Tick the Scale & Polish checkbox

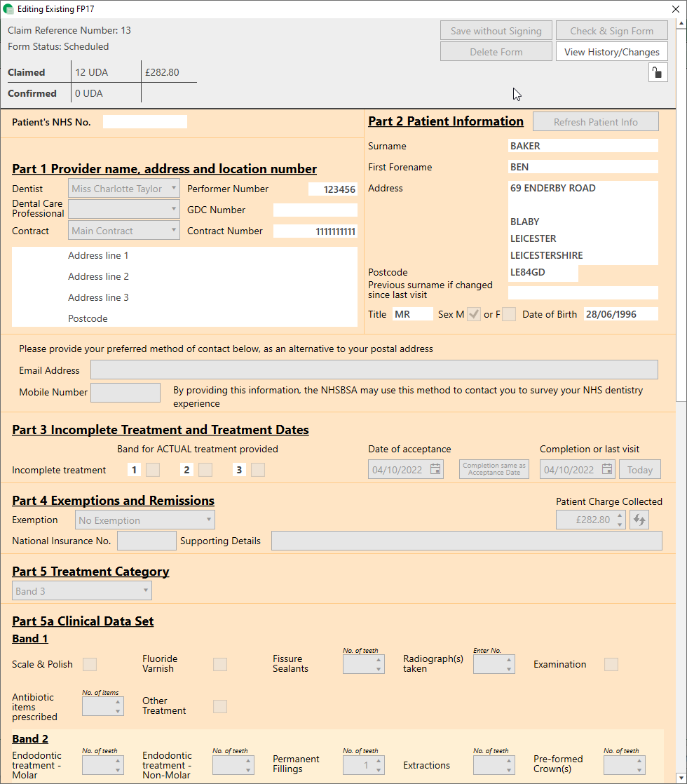[x=90, y=664]
